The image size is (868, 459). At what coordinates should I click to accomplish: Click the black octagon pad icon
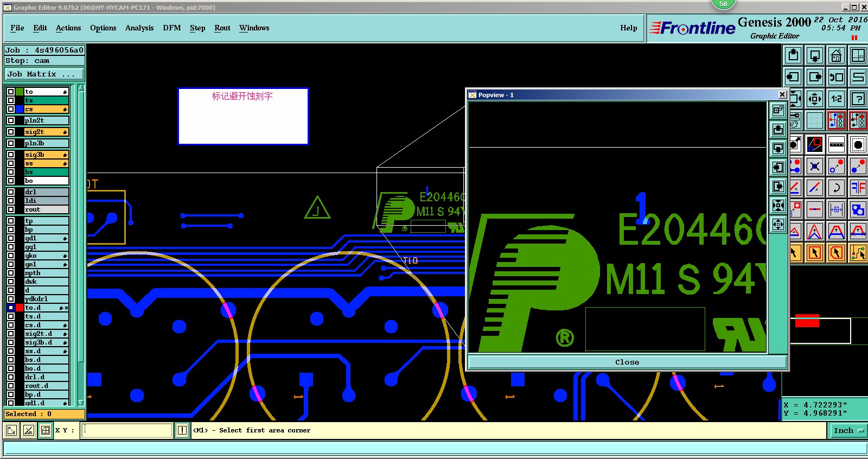click(x=858, y=144)
